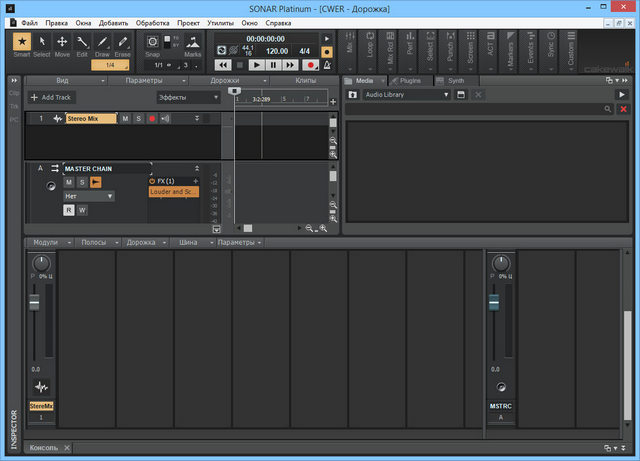Click the Stereo Mix channel volume fader
The image size is (640, 461).
tap(34, 302)
